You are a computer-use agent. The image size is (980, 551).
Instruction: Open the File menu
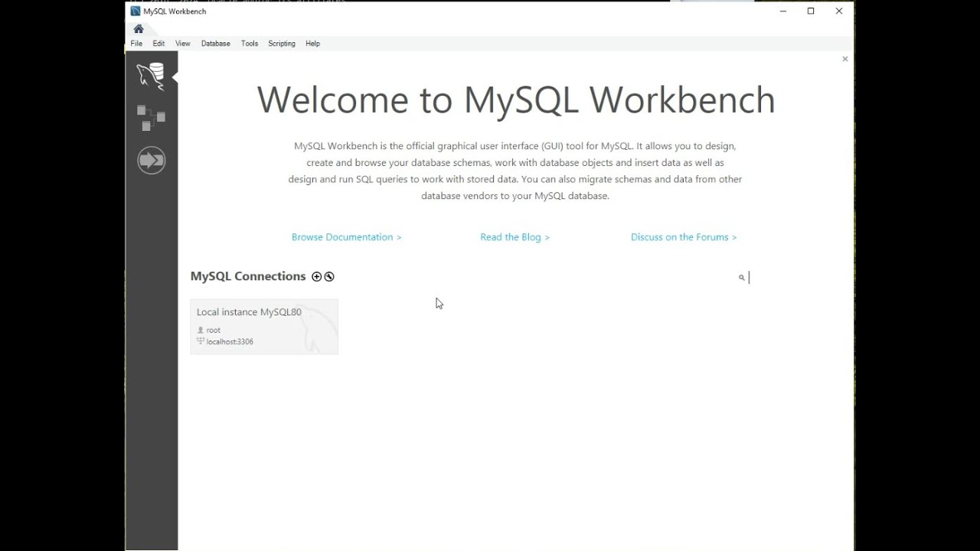click(136, 44)
